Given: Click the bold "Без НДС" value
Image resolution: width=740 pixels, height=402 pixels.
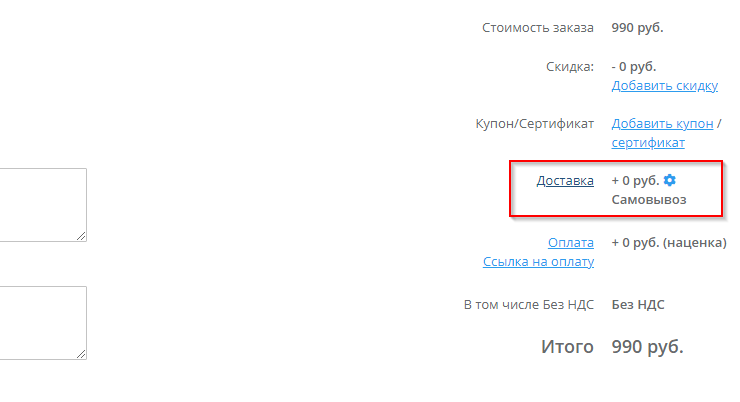Looking at the screenshot, I should 638,304.
